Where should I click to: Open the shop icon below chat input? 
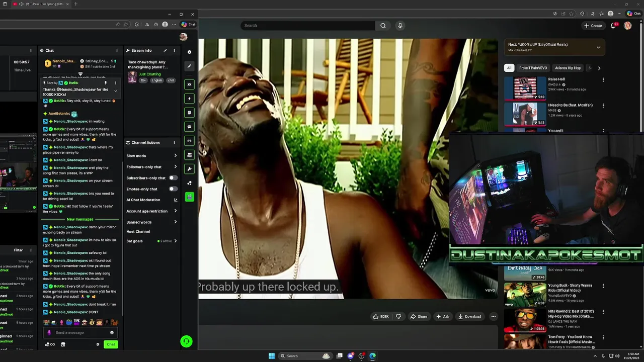(63, 344)
